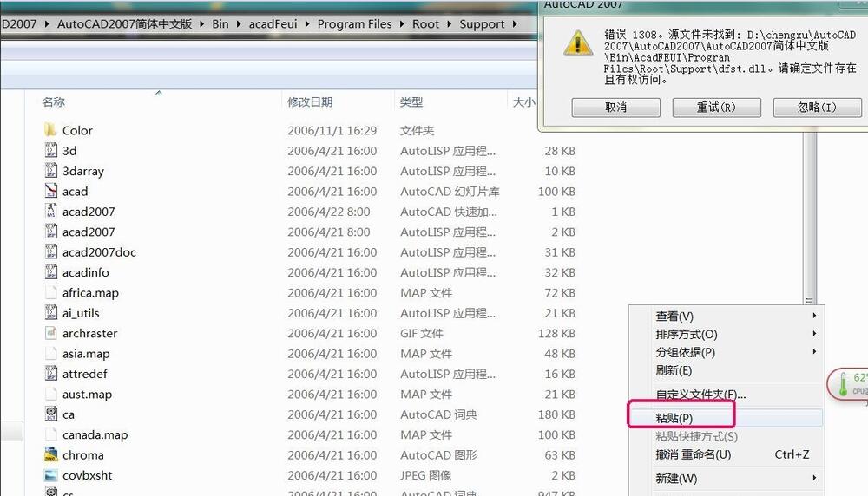Click the Color folder icon
This screenshot has height=496, width=868.
click(x=50, y=130)
